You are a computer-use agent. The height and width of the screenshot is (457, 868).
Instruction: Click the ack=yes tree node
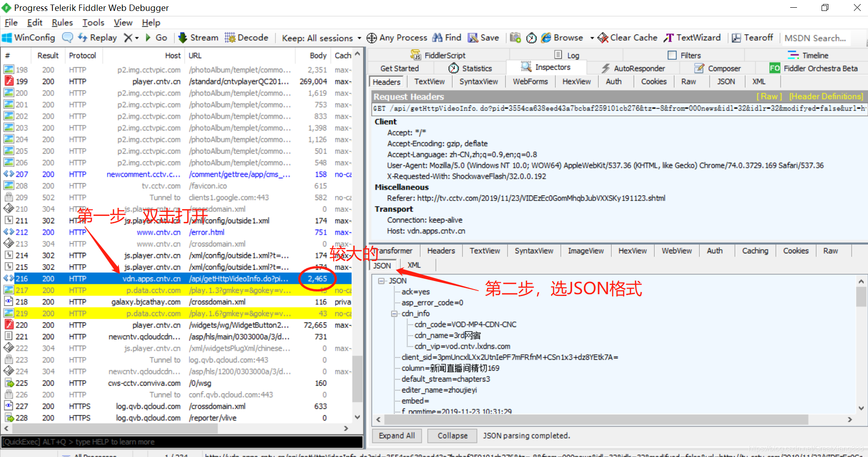(x=416, y=292)
